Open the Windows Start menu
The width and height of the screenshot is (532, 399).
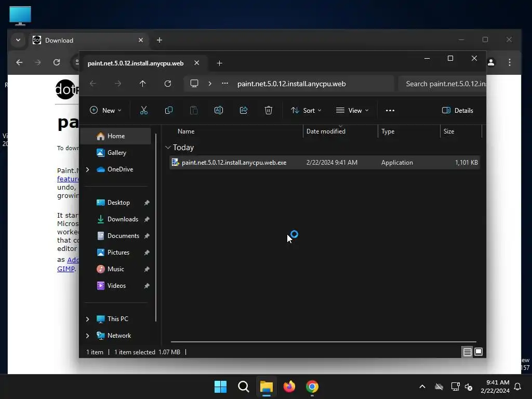point(220,387)
